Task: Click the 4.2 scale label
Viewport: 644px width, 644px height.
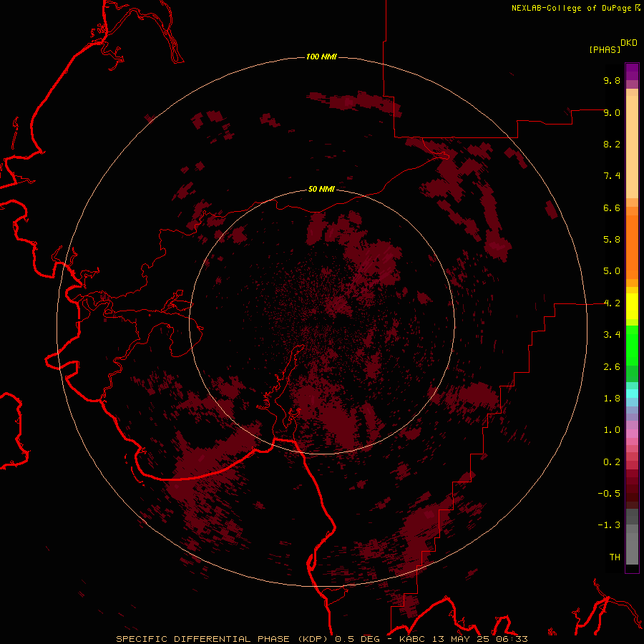Action: coord(612,303)
